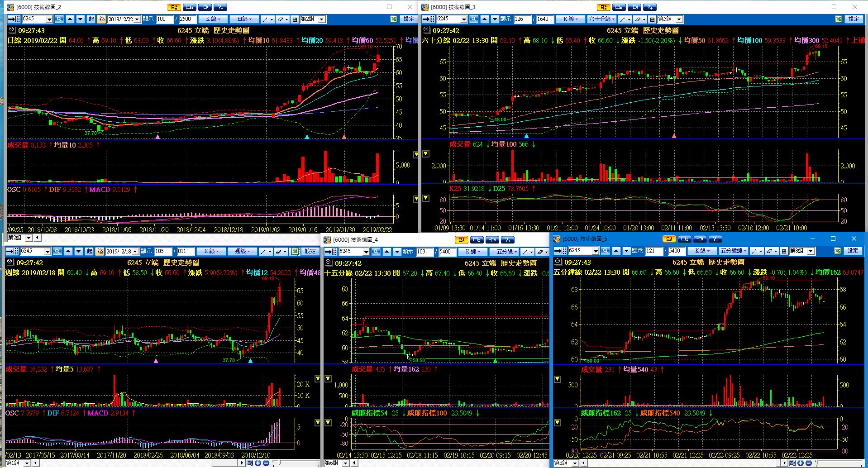Toggle the yellow arrow beside OSC in daily chart
This screenshot has width=868, height=468.
[416, 199]
